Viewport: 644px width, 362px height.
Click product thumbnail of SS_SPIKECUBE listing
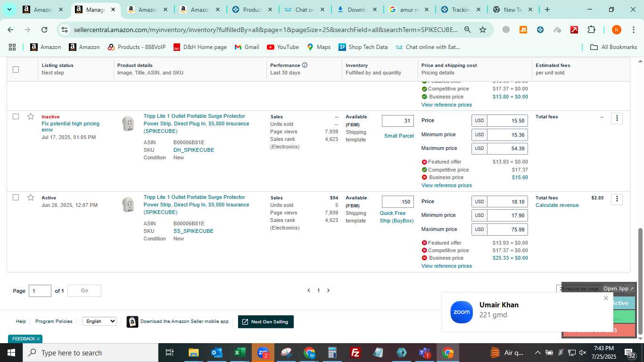(128, 205)
